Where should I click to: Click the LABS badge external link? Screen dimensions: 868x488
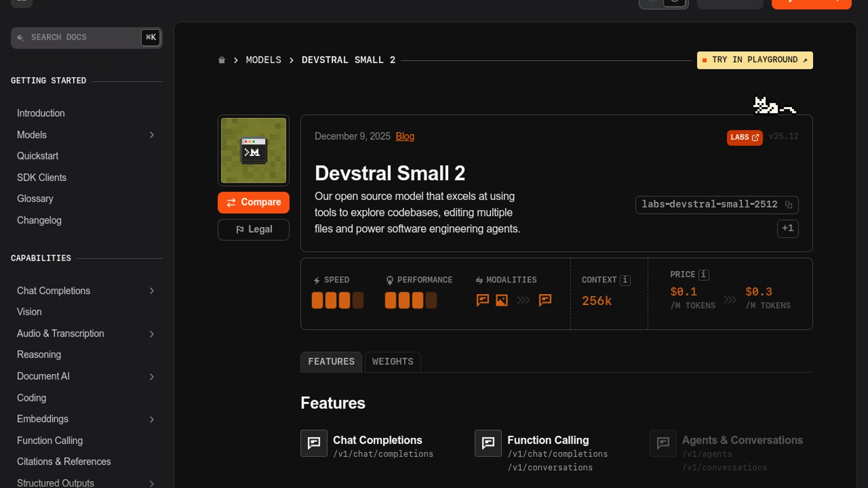[744, 137]
